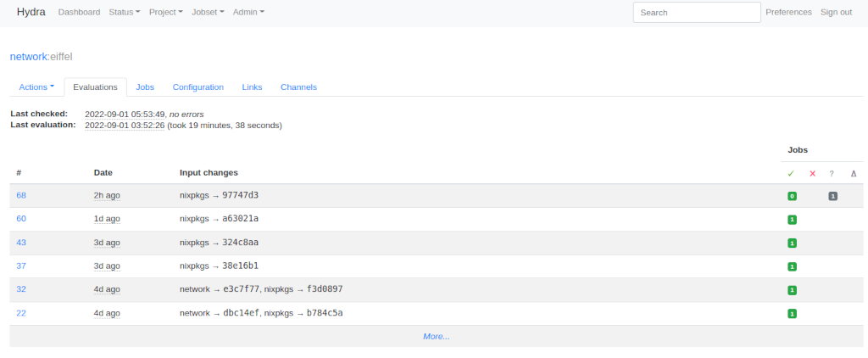Click green succeeded badge for evaluation 22
Viewport: 868px width, 358px height.
click(x=792, y=314)
